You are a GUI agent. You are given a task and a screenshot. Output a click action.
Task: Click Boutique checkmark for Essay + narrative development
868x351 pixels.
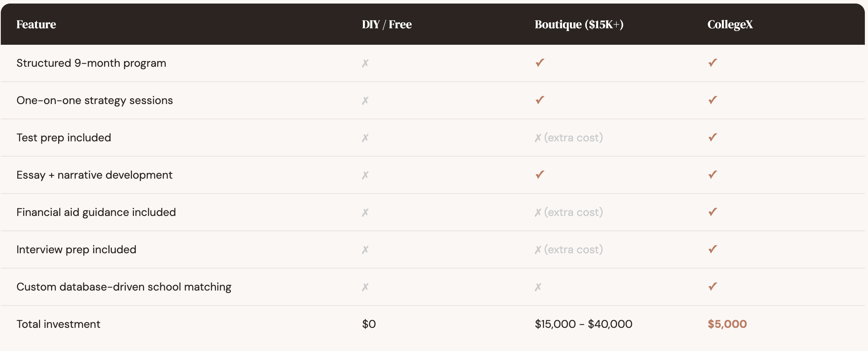pos(540,175)
